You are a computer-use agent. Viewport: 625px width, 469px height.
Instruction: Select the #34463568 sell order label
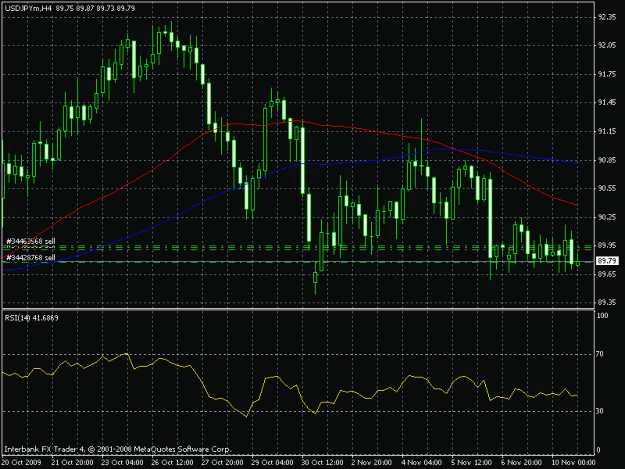point(31,241)
